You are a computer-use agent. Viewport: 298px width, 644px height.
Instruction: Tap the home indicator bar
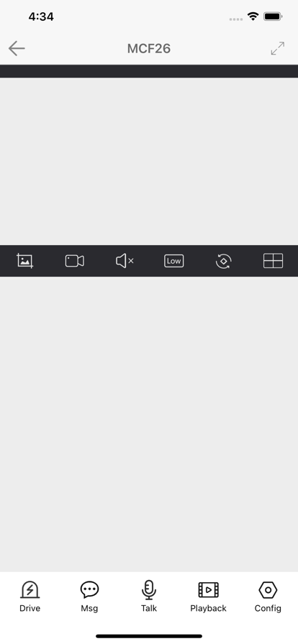click(x=149, y=636)
